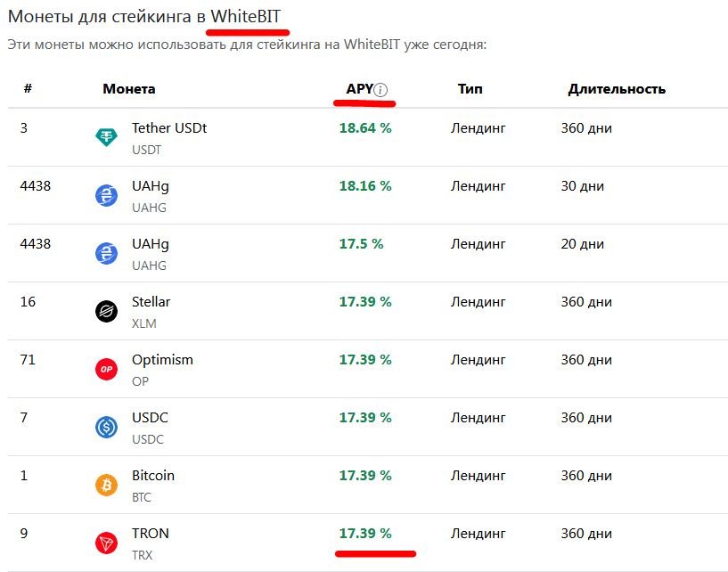The image size is (728, 572).
Task: Sort by the Монета column header
Action: [128, 89]
